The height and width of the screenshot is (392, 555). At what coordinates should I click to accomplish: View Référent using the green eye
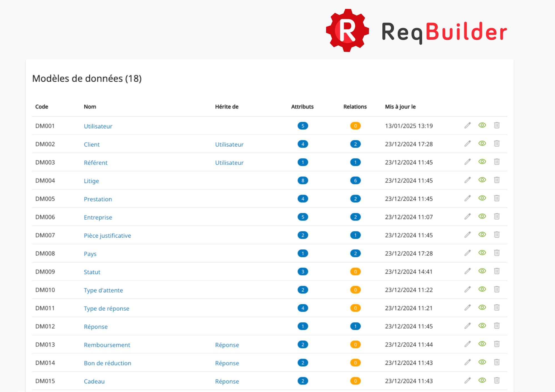482,162
